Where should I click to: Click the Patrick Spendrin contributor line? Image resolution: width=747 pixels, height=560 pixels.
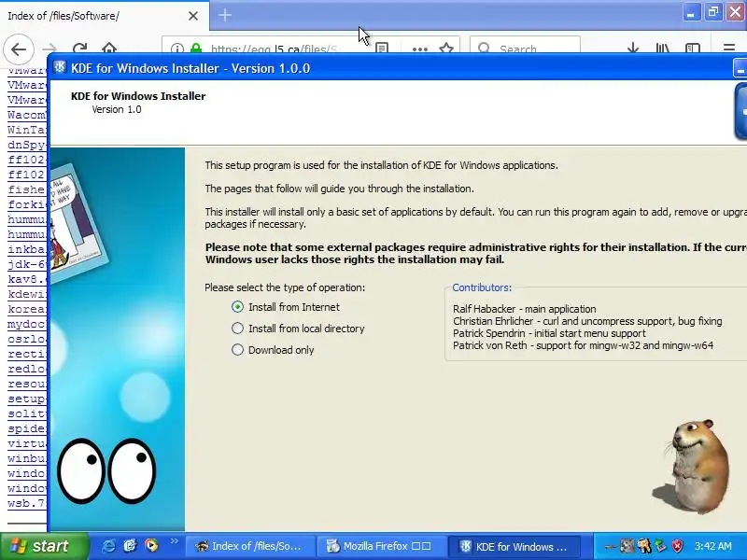point(549,333)
